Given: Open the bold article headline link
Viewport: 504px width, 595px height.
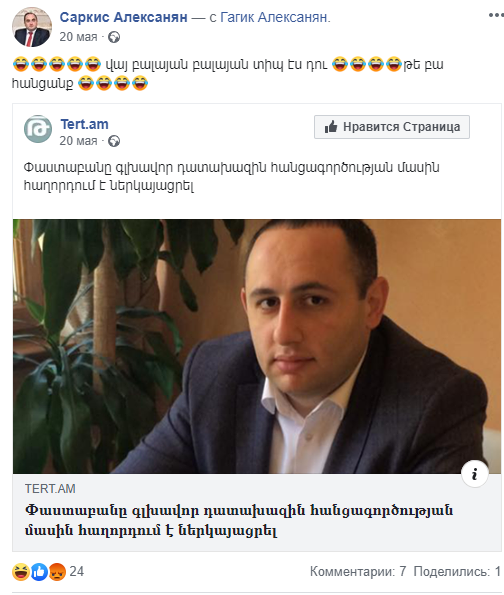Looking at the screenshot, I should [x=239, y=520].
